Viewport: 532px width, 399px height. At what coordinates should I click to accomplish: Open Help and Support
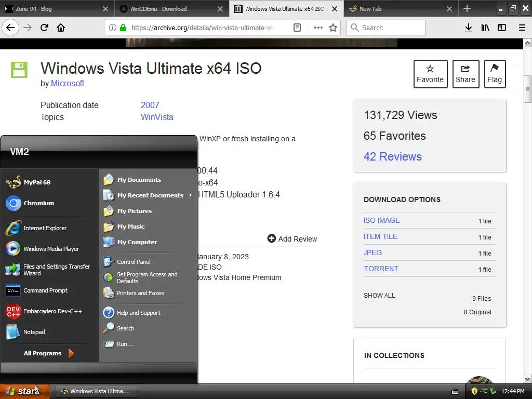[x=132, y=312]
